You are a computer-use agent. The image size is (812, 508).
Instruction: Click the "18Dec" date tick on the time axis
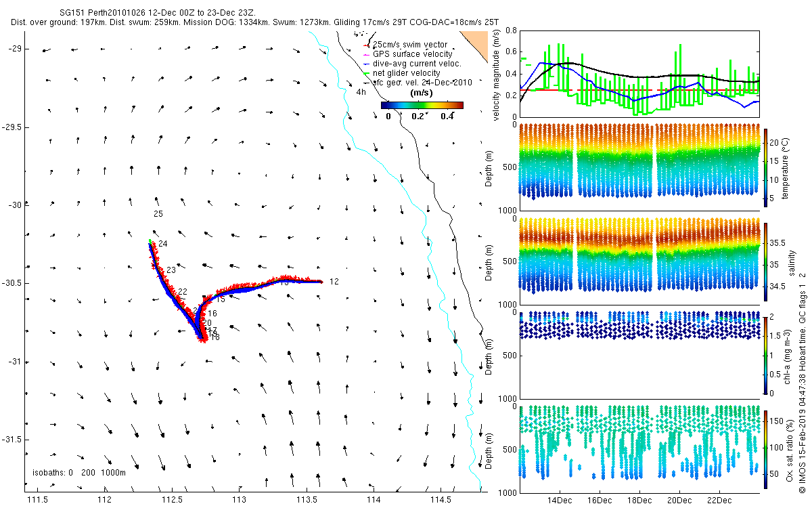[x=639, y=501]
